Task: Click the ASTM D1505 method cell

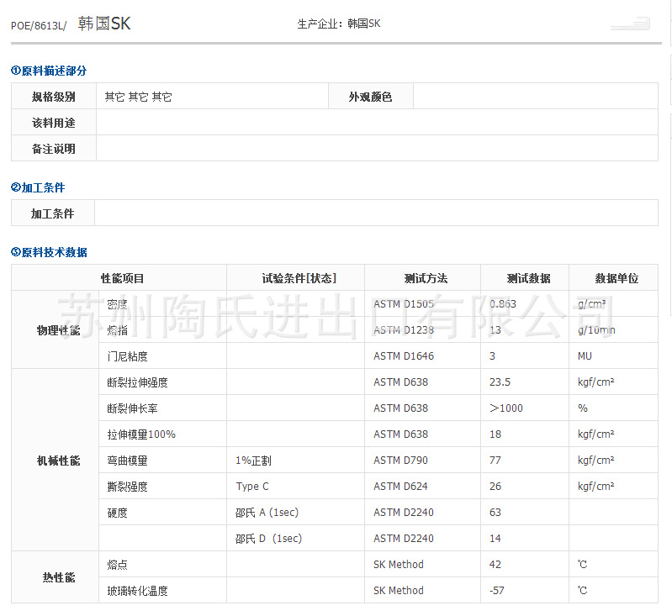Action: (x=422, y=304)
